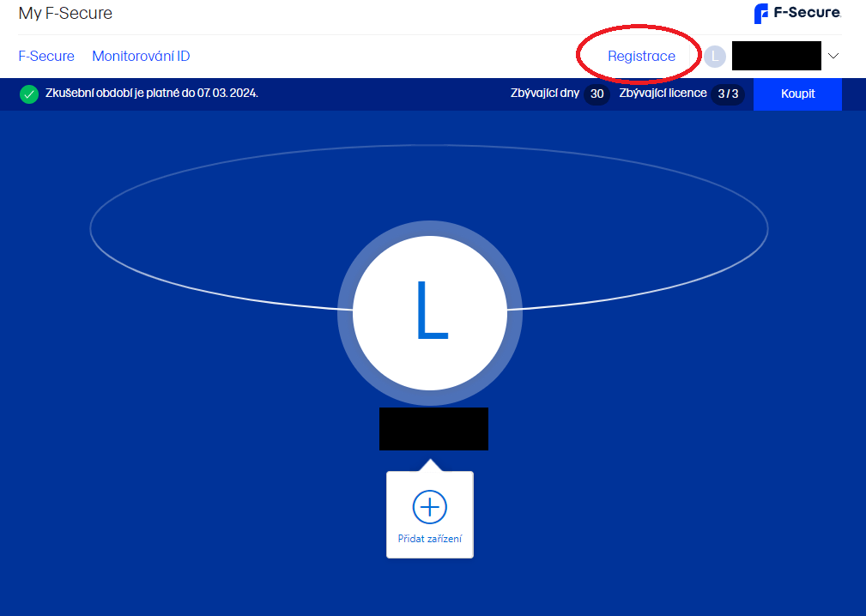Image resolution: width=866 pixels, height=616 pixels.
Task: Click the small L user avatar
Action: pyautogui.click(x=715, y=57)
